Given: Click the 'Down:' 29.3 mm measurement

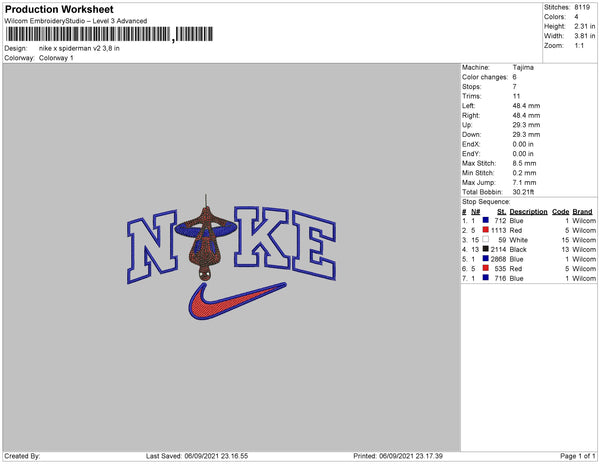Looking at the screenshot, I should coord(527,134).
